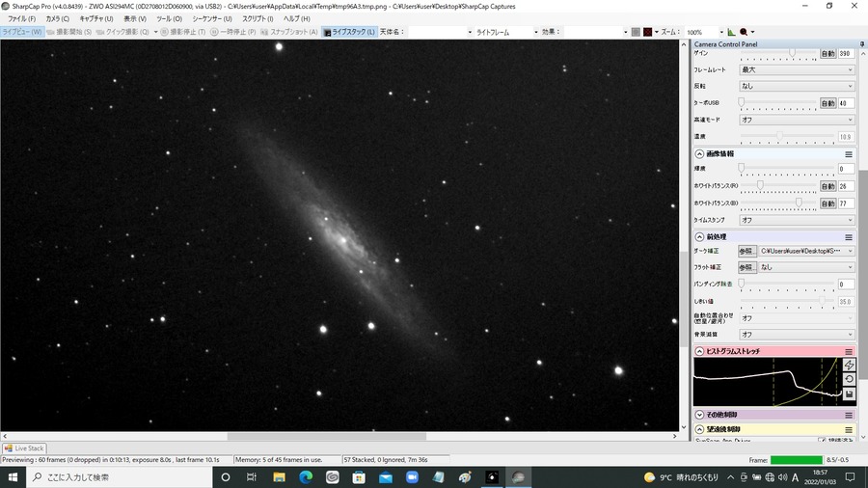Click the histogram icon in toolbar
868x488 pixels.
pos(731,32)
